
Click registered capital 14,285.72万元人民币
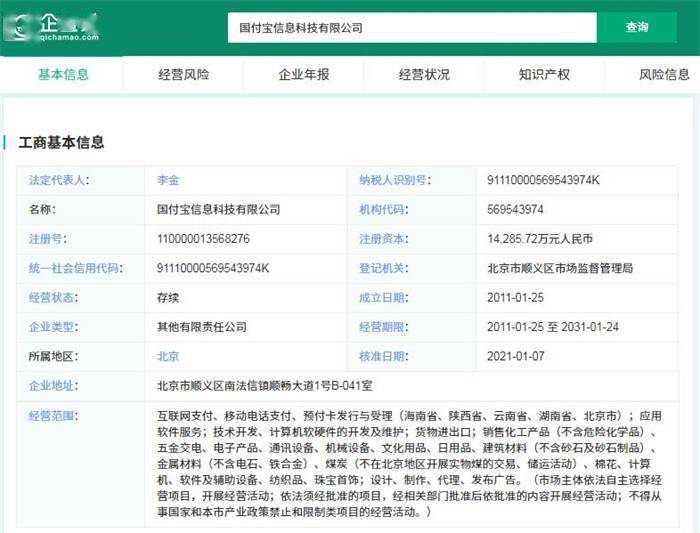coord(540,239)
